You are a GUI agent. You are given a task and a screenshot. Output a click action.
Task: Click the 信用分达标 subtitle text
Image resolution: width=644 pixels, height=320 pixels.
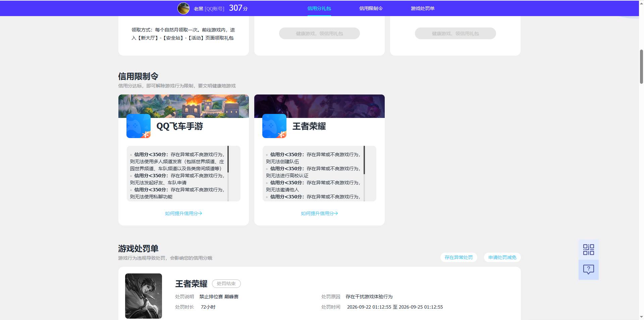(177, 86)
